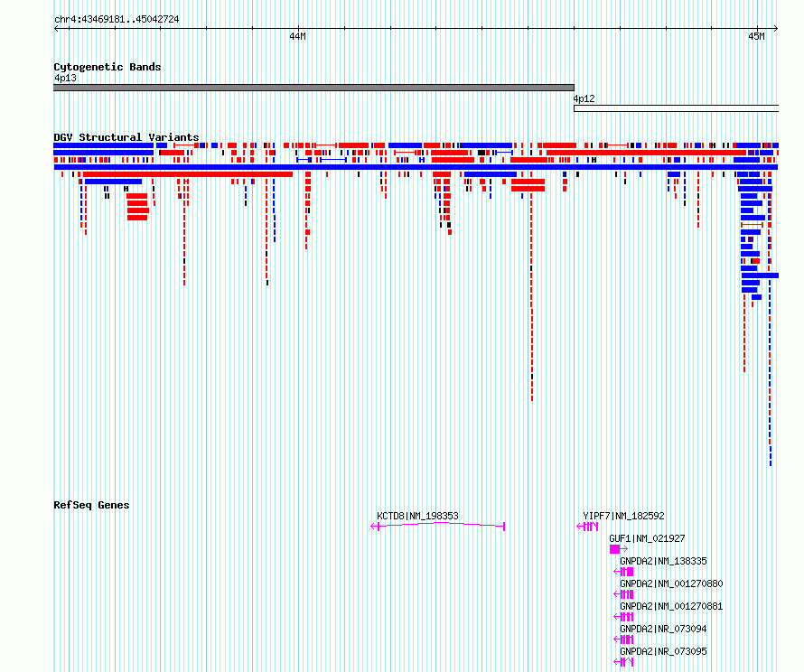Select the full-width blue DGV variant bar

(416, 167)
